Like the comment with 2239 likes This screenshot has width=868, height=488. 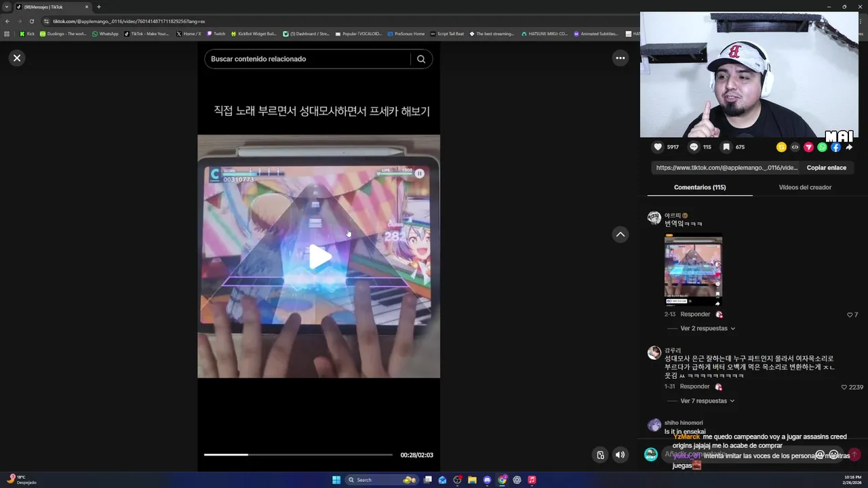pyautogui.click(x=844, y=388)
